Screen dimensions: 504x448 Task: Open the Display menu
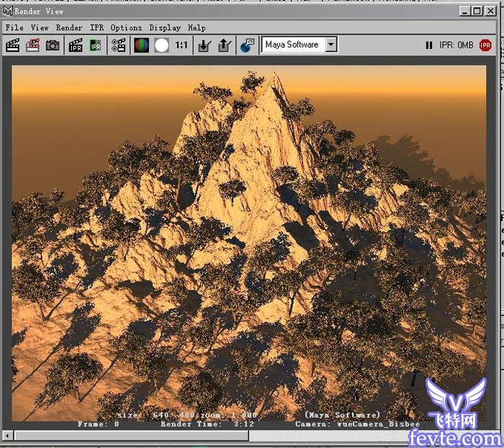[x=165, y=27]
